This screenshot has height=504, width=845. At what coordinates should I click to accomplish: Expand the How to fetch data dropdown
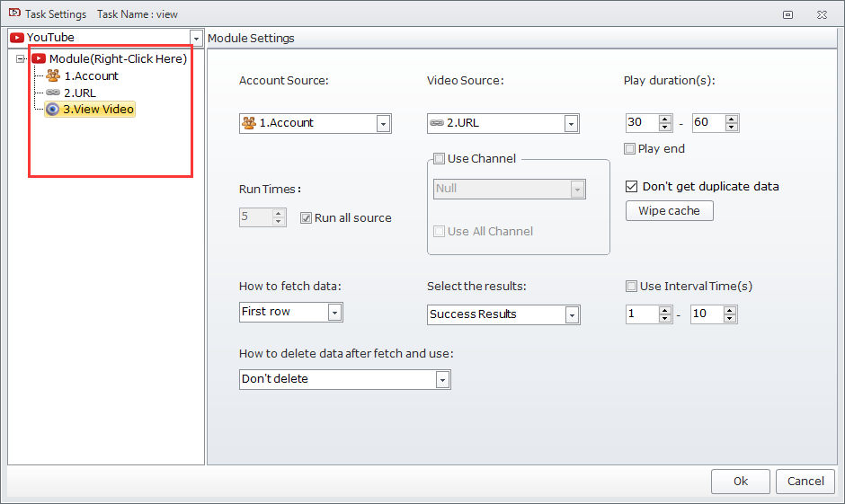click(x=334, y=313)
